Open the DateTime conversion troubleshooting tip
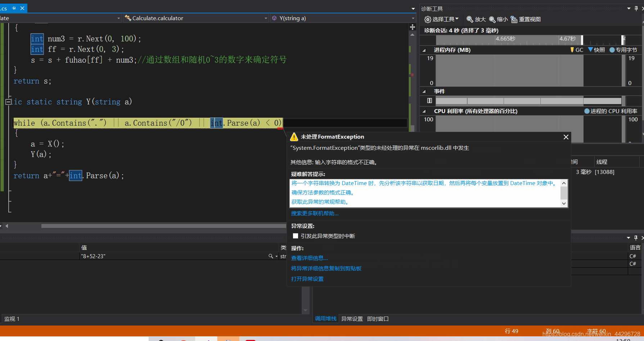Screen dimensions: 644x341 coord(424,183)
